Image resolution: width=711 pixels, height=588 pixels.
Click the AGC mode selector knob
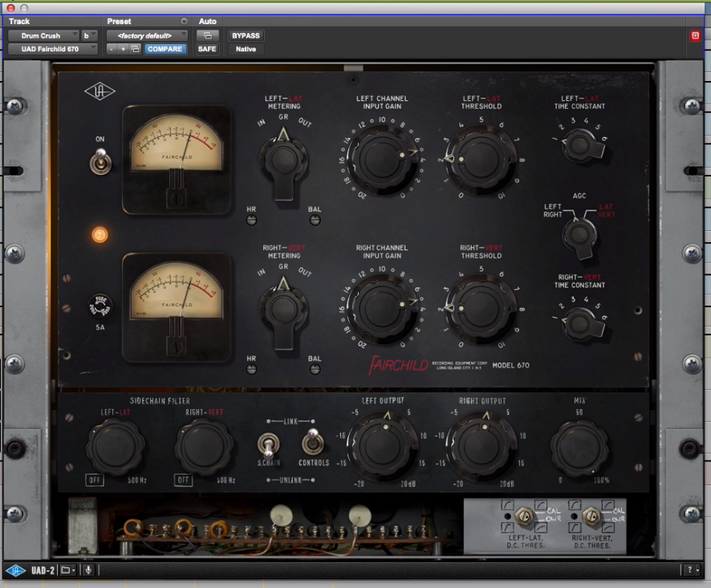[579, 237]
